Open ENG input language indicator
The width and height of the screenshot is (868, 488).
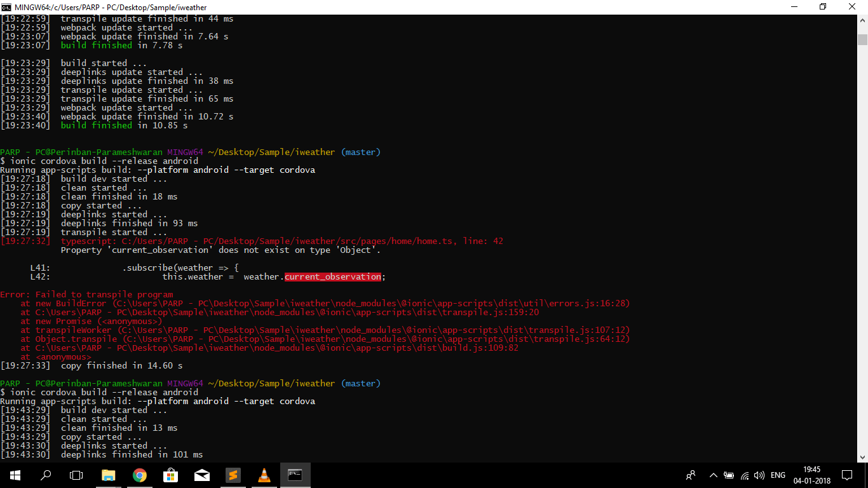(778, 475)
